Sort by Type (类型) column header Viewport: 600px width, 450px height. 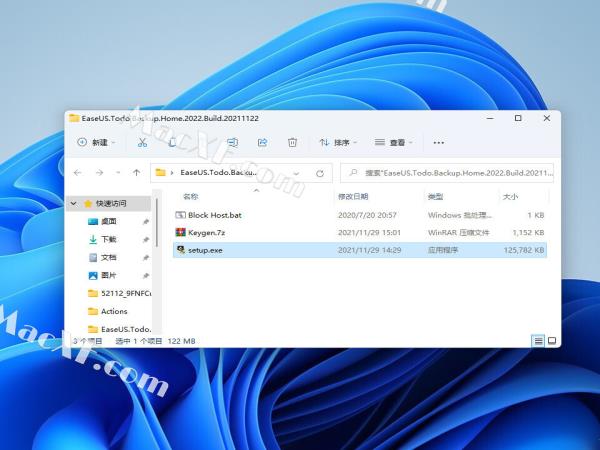[x=435, y=196]
